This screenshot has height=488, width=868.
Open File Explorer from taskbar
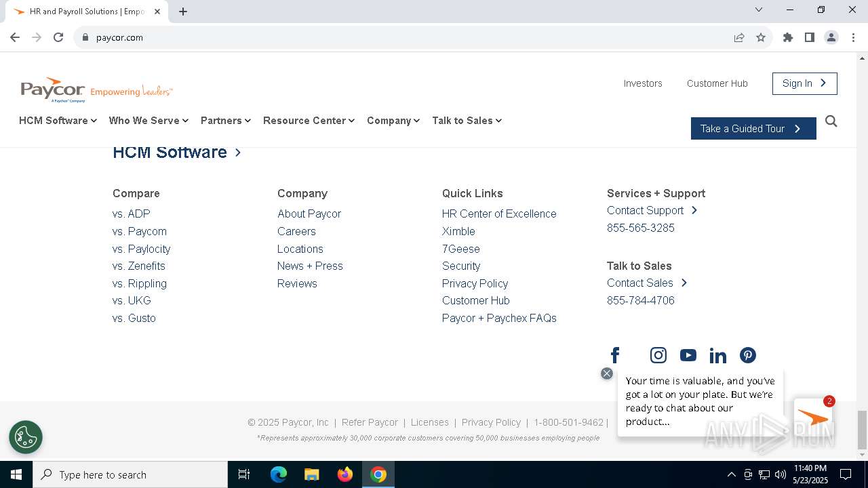(x=311, y=474)
